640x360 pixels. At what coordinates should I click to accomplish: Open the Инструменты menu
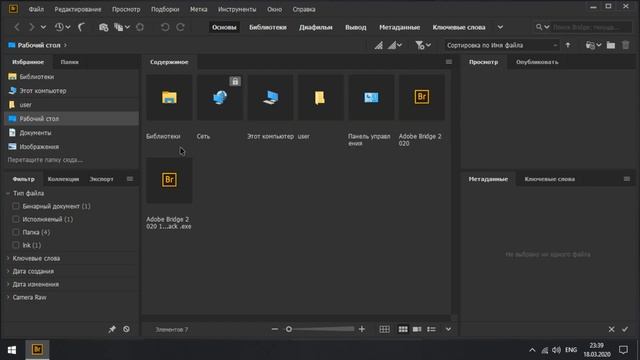tap(237, 9)
